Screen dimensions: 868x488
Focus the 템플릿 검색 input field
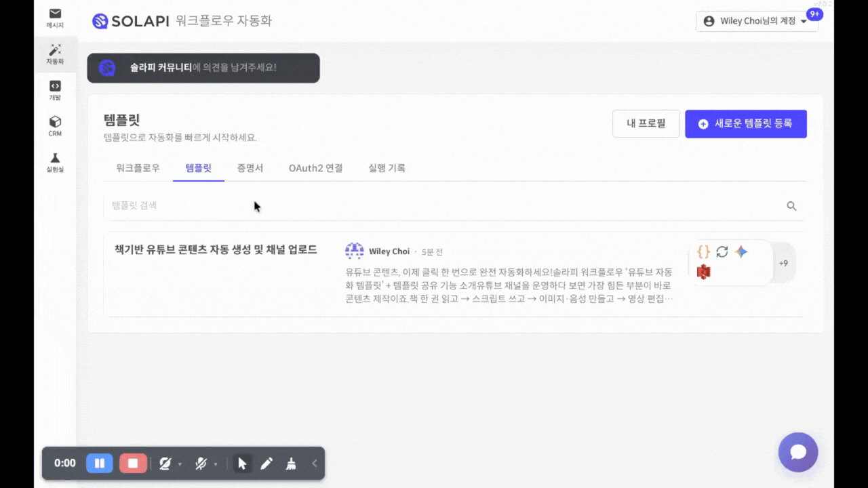(441, 205)
